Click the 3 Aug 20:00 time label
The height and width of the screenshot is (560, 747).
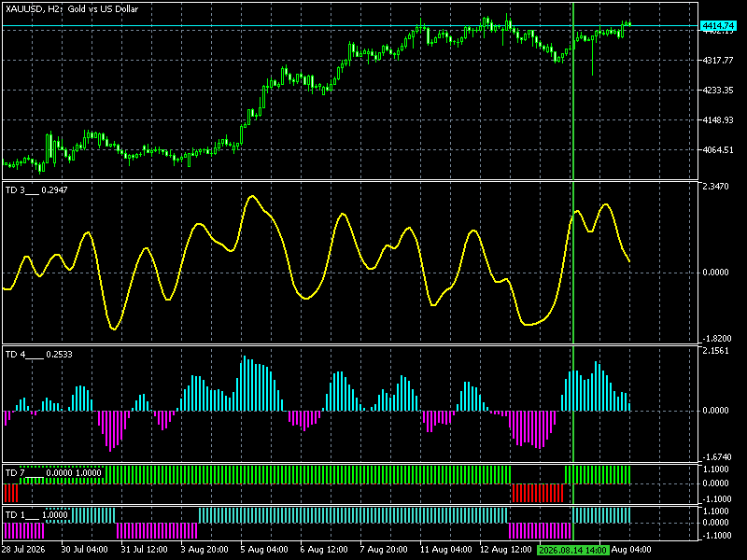[204, 550]
